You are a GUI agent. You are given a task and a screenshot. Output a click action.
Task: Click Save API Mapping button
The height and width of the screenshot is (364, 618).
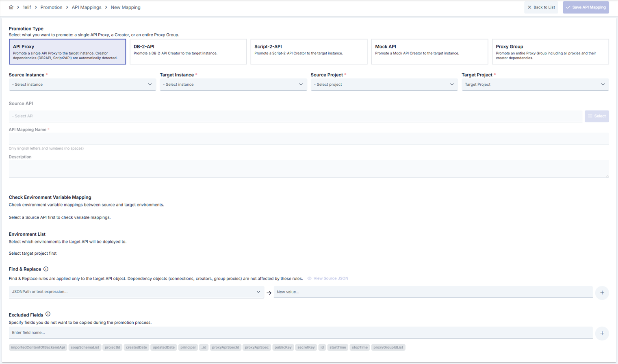(586, 7)
